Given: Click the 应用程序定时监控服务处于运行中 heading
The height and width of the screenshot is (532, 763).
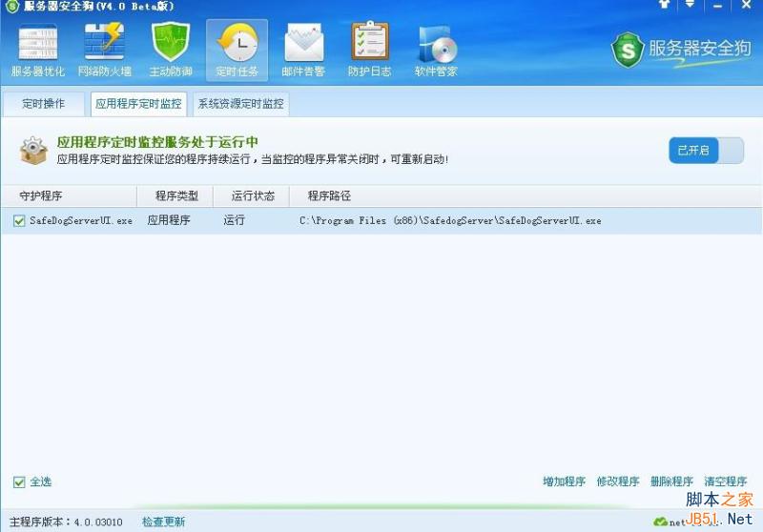Looking at the screenshot, I should (157, 142).
